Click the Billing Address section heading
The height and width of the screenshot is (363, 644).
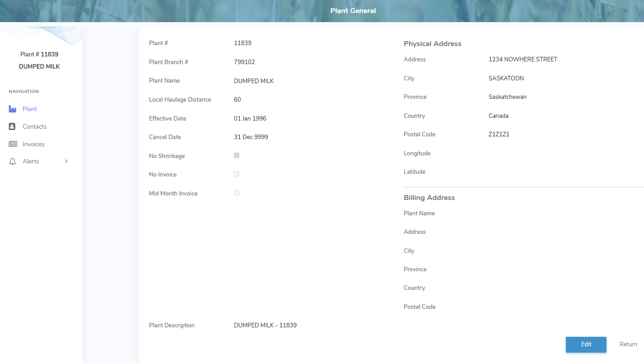point(429,198)
